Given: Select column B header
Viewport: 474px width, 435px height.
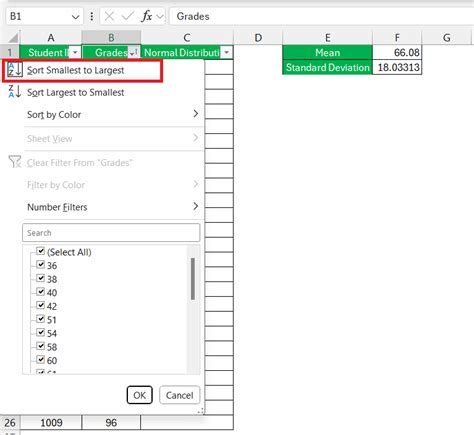Looking at the screenshot, I should [111, 38].
